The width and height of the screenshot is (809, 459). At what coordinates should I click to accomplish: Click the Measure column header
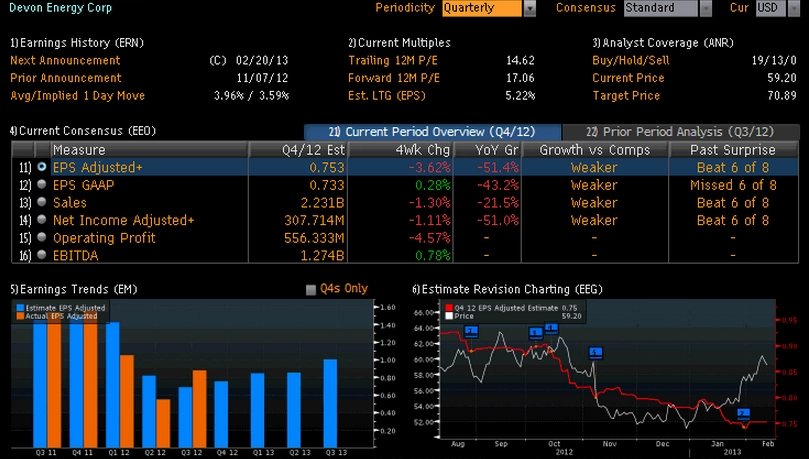[149, 150]
